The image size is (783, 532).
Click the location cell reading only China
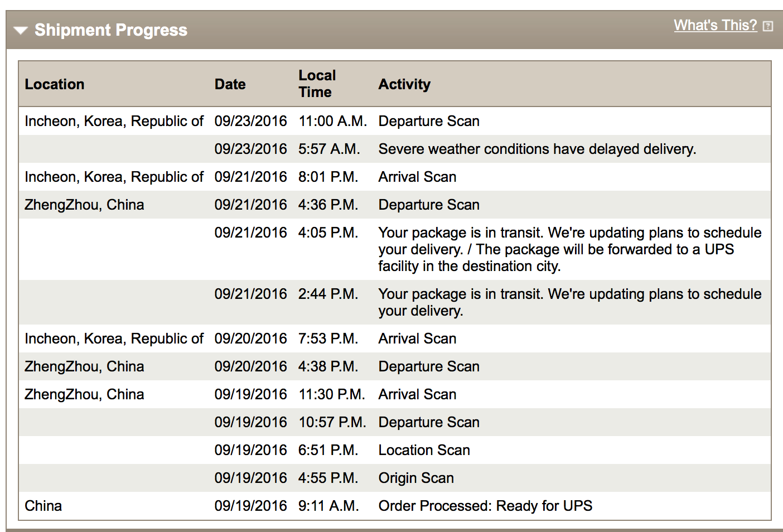pos(43,506)
